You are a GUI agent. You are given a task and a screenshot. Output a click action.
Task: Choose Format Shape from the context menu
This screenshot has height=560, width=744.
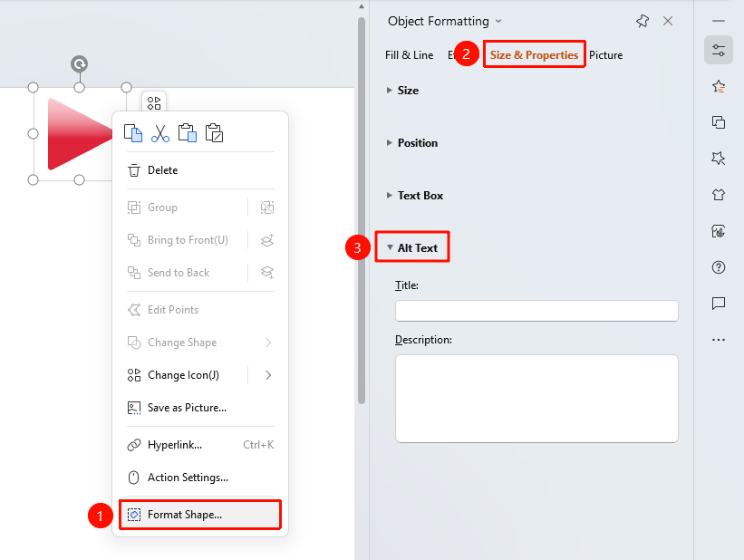200,515
